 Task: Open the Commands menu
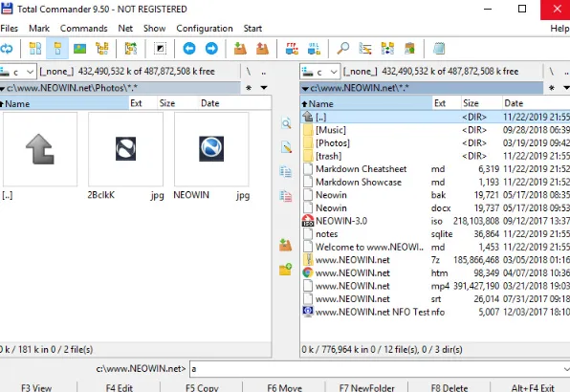coord(83,29)
